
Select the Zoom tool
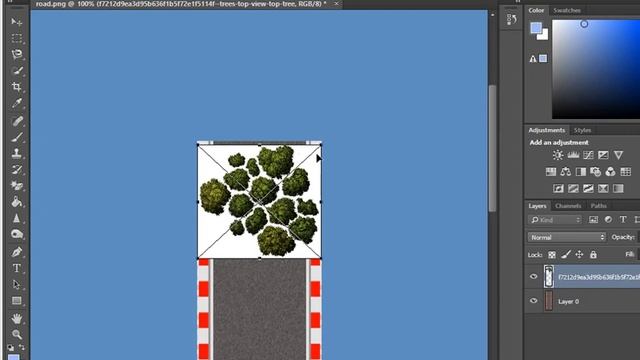click(x=16, y=335)
